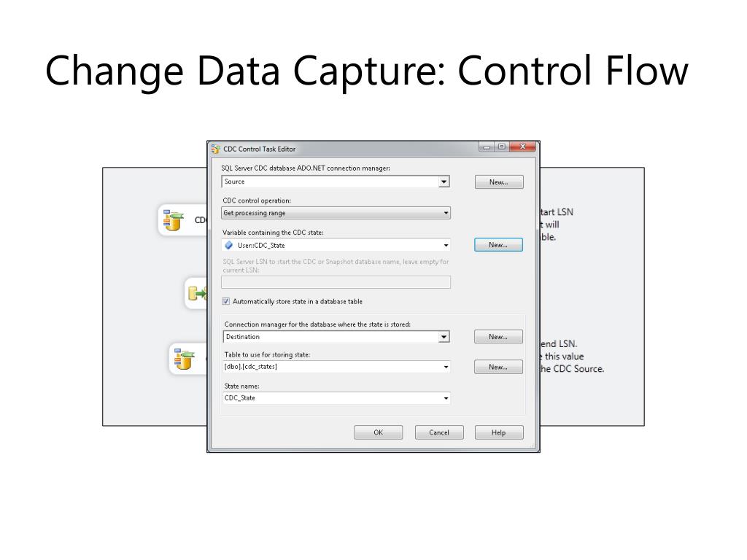Open the Get processing range operation dropdown

point(446,213)
